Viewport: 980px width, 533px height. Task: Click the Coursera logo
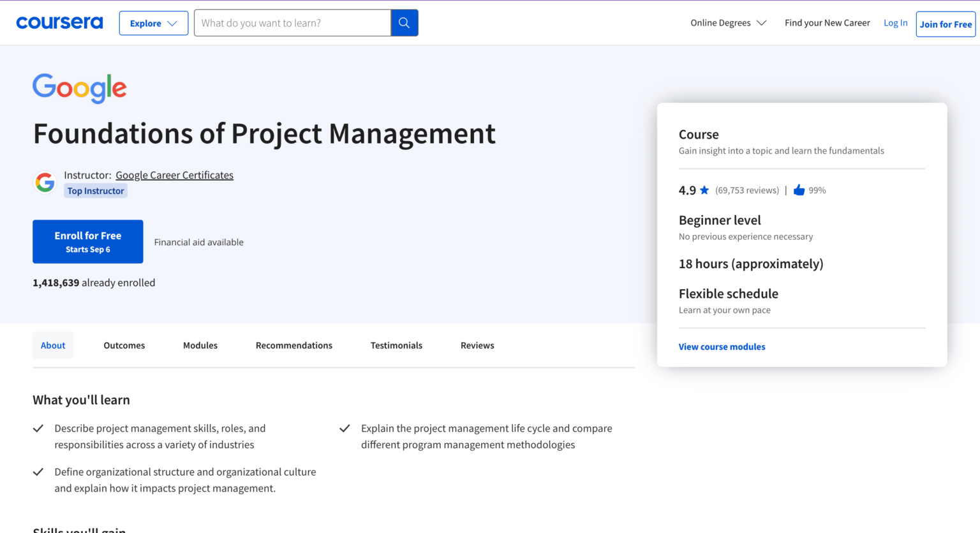point(59,22)
